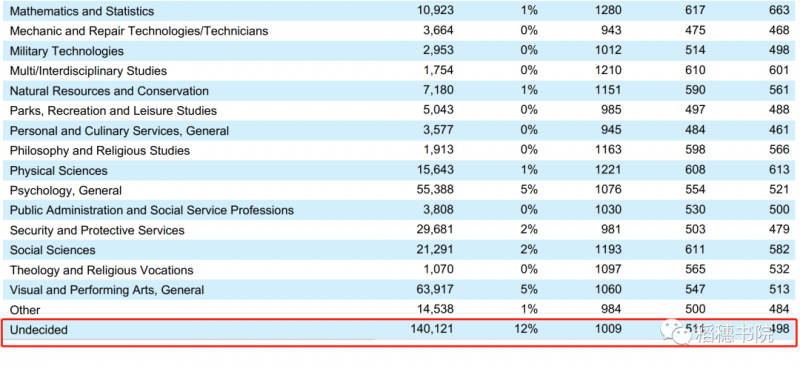Select the 7,180 count for Natural Resources
The height and width of the screenshot is (369, 800).
point(438,90)
